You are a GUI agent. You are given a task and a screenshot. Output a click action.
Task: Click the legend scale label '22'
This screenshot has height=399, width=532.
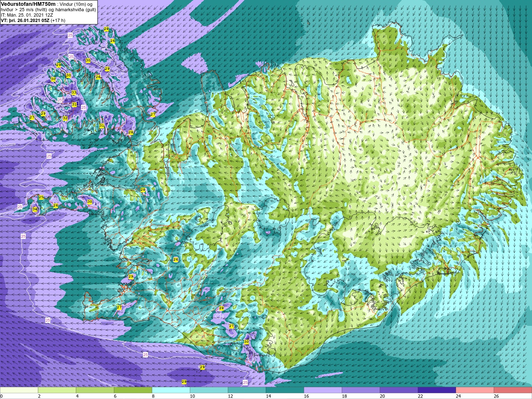point(420,396)
